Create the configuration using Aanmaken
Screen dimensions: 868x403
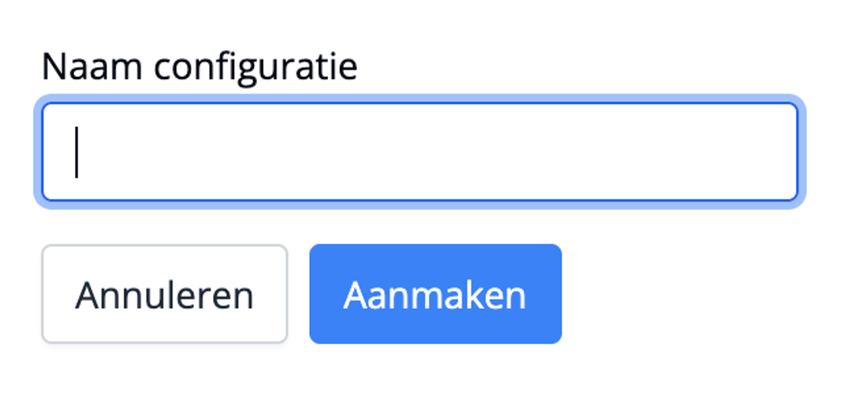435,294
